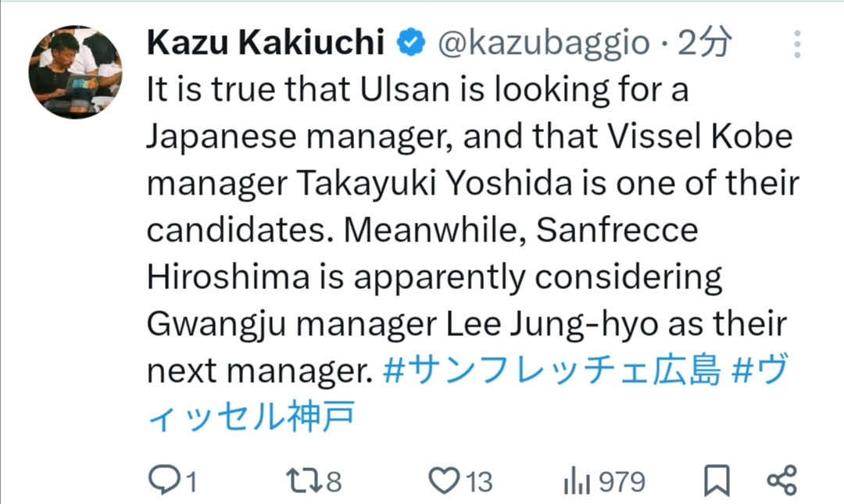
Task: Open Kazu Kakiuchi's profile picture
Action: [76, 72]
